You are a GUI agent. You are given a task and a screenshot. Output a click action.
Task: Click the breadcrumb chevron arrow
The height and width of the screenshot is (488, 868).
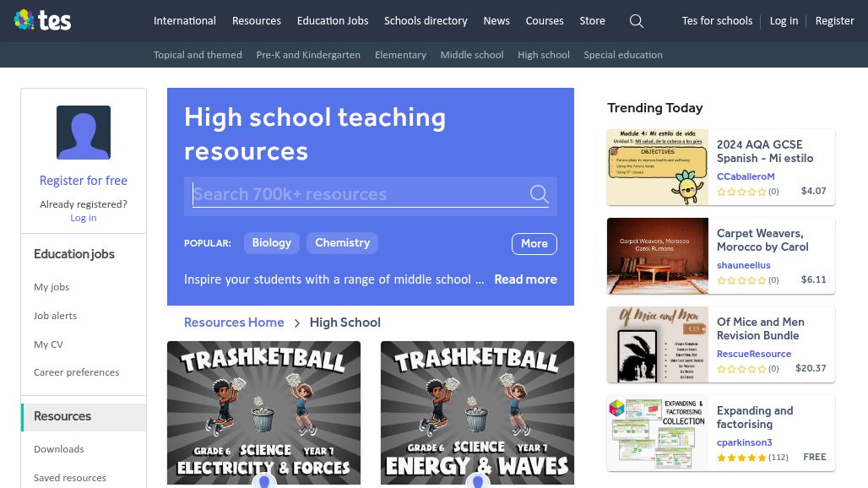tap(297, 323)
